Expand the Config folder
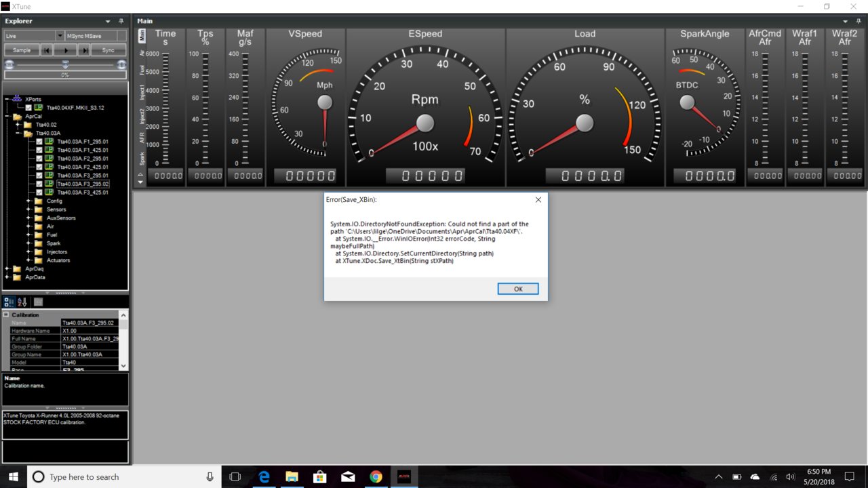Screen dimensions: 868x488 28,201
